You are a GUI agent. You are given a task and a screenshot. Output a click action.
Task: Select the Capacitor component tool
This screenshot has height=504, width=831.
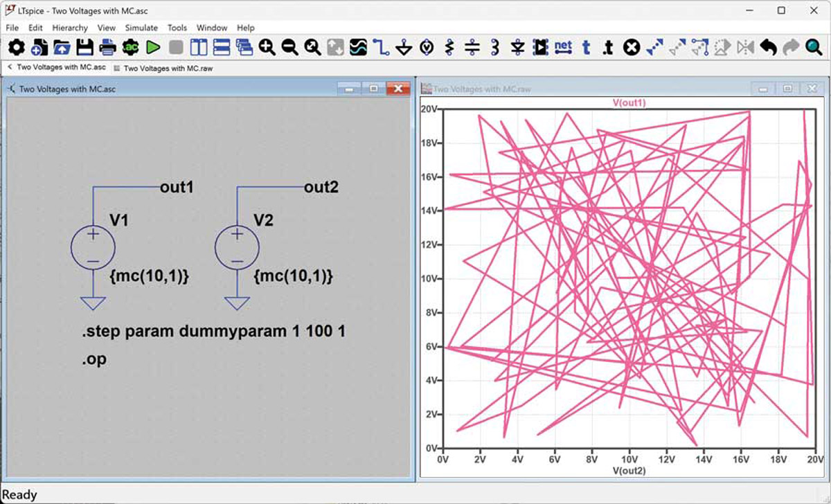[x=472, y=47]
